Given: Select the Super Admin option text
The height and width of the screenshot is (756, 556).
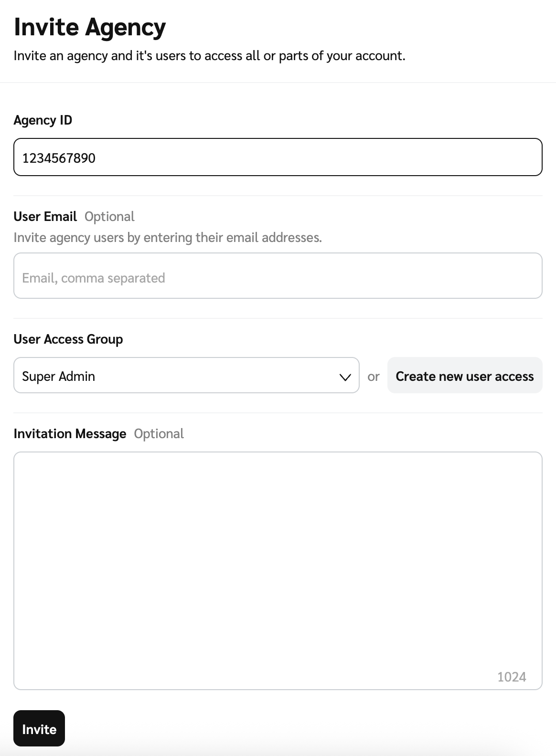Looking at the screenshot, I should [59, 377].
